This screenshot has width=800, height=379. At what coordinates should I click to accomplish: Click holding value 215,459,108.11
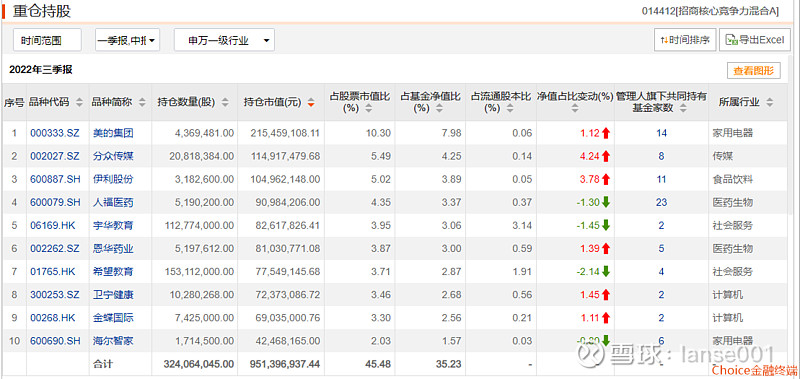(285, 133)
